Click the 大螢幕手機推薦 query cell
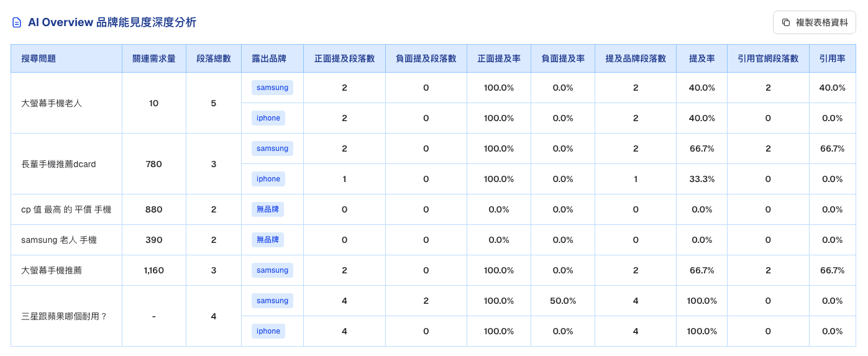Viewport: 868px width, 356px height. click(66, 270)
